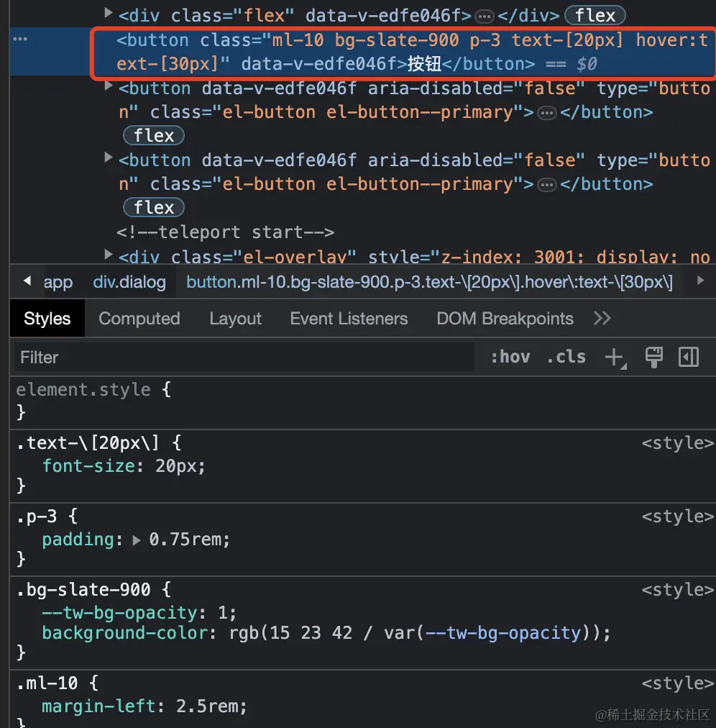This screenshot has width=716, height=728.
Task: Click flex badge under first el-button
Action: (154, 135)
